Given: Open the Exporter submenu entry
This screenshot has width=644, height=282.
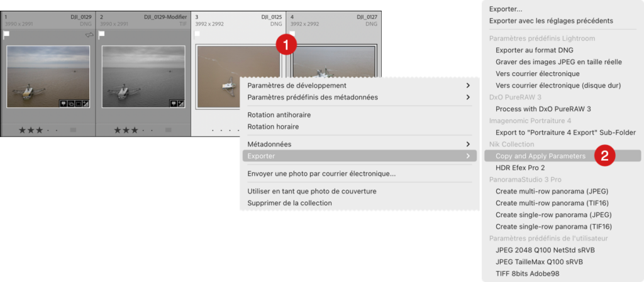Looking at the screenshot, I should 359,156.
